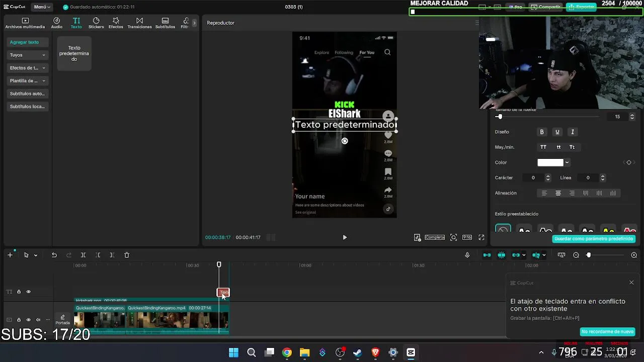The height and width of the screenshot is (362, 644).
Task: Expand the Efectos de texto category
Action: (x=27, y=68)
